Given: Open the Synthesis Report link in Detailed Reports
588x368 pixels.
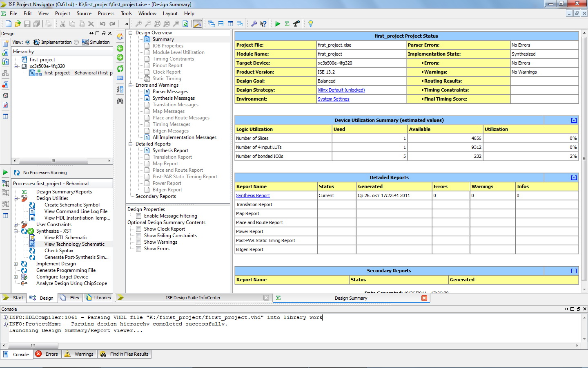Looking at the screenshot, I should coord(253,195).
